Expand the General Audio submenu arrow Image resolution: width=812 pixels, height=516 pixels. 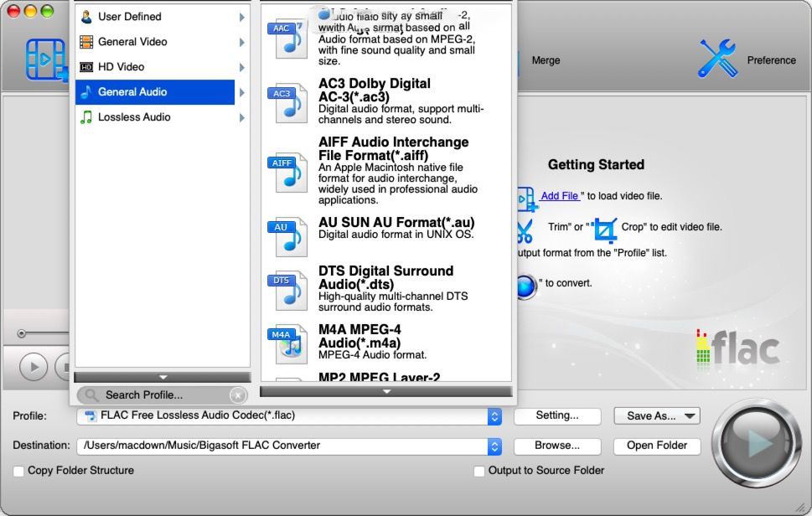(242, 93)
